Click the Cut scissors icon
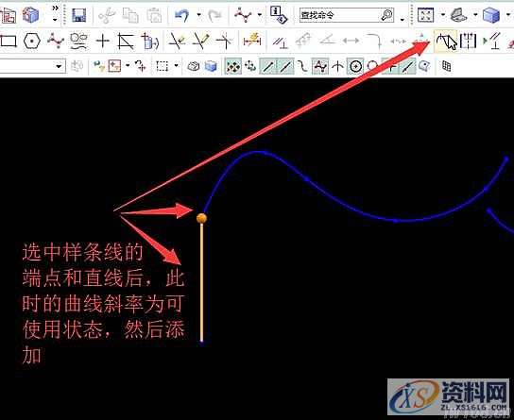Screen dimensions: 514x420 (107, 15)
